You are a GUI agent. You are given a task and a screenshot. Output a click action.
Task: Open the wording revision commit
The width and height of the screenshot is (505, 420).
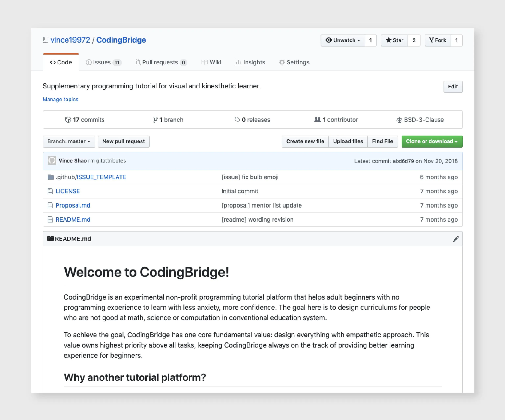click(x=258, y=220)
